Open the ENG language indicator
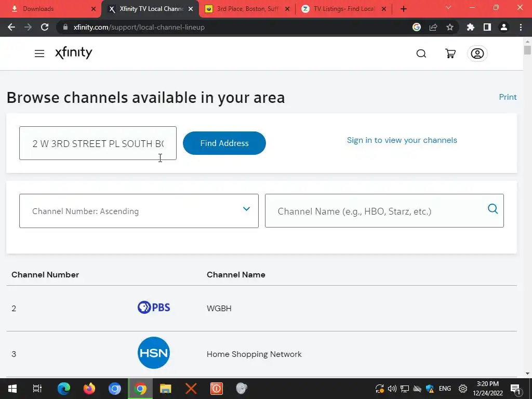This screenshot has width=532, height=399. tap(445, 389)
